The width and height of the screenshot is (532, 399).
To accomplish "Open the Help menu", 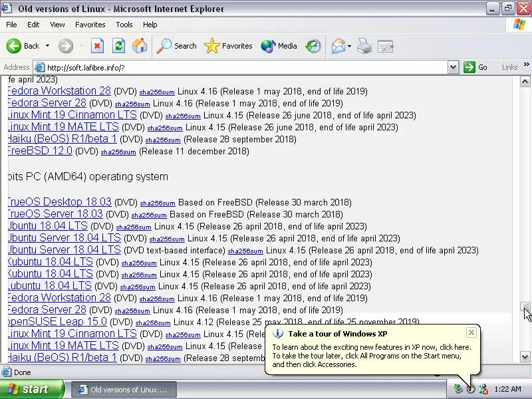I will [x=150, y=25].
